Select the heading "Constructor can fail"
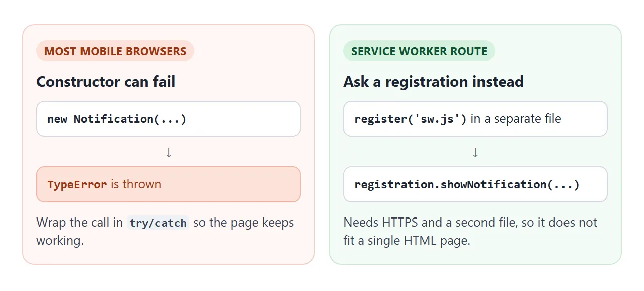This screenshot has height=291, width=644. click(106, 82)
